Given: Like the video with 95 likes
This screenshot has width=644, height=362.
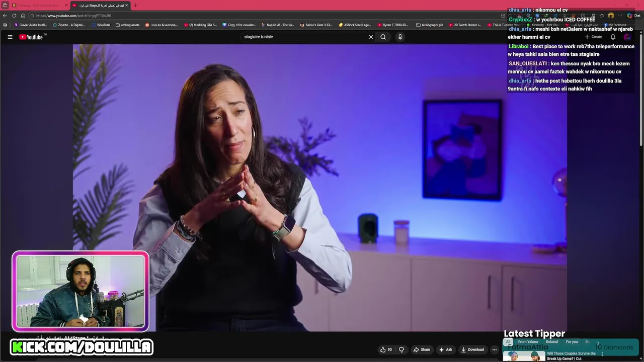Looking at the screenshot, I should tap(386, 349).
